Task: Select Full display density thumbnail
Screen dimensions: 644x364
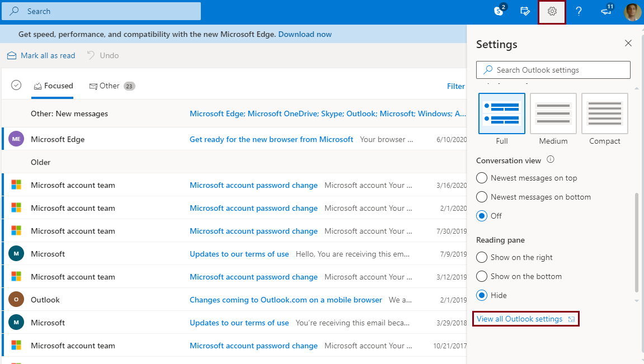Action: coord(501,114)
